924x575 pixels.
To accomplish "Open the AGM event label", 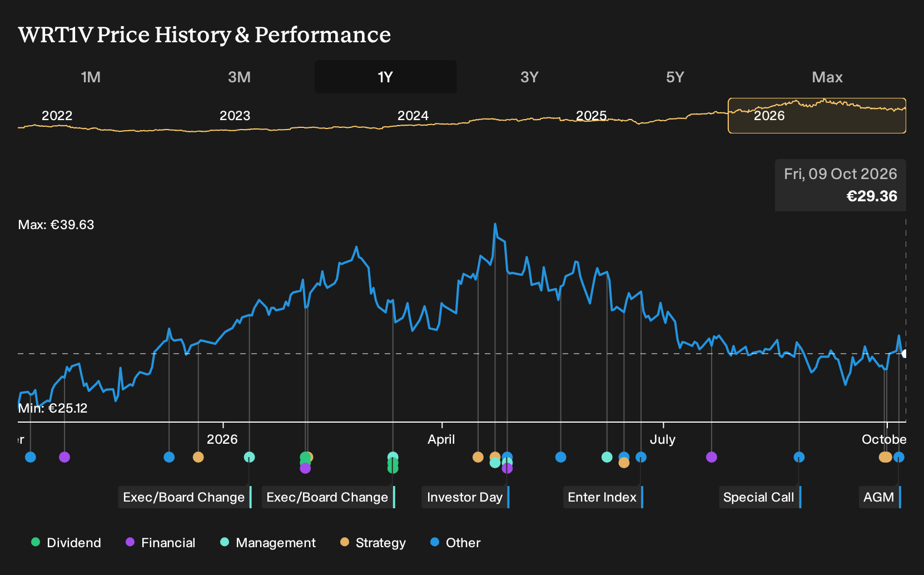I will (880, 497).
